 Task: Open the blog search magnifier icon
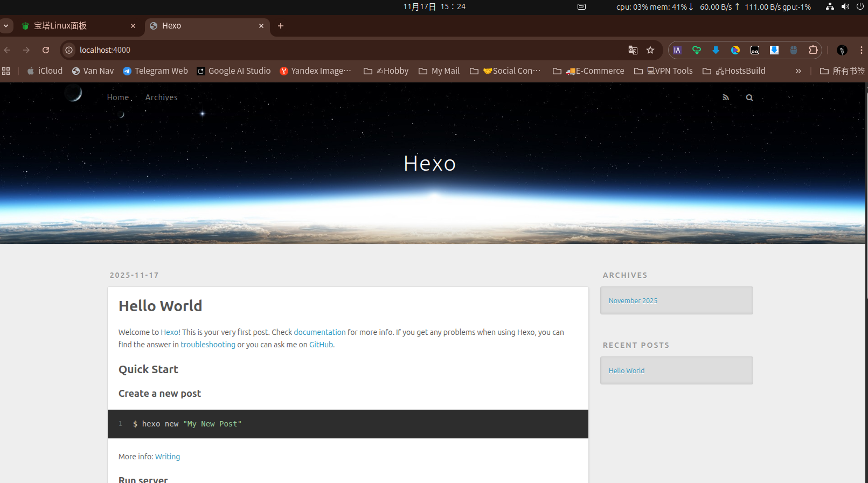tap(749, 97)
